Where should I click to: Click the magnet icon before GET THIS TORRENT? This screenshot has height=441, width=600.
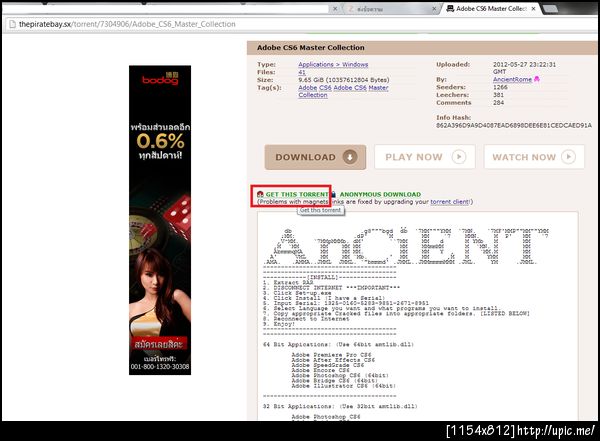(x=260, y=194)
